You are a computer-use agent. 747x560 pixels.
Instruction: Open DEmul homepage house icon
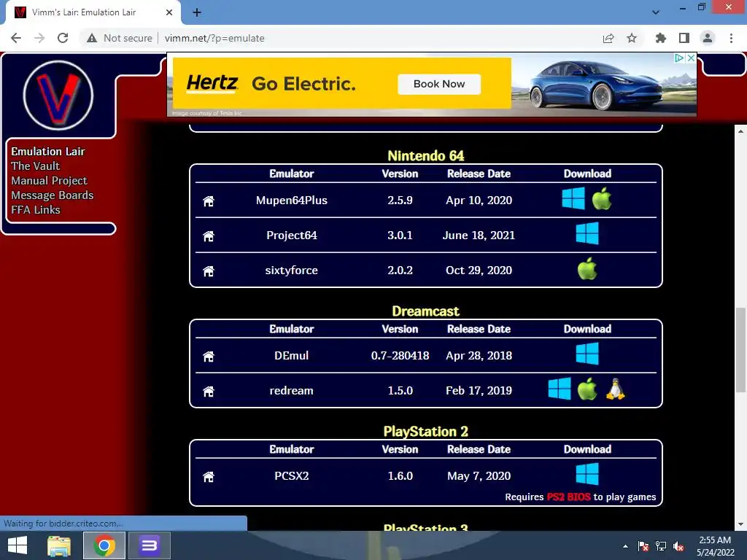tap(209, 356)
